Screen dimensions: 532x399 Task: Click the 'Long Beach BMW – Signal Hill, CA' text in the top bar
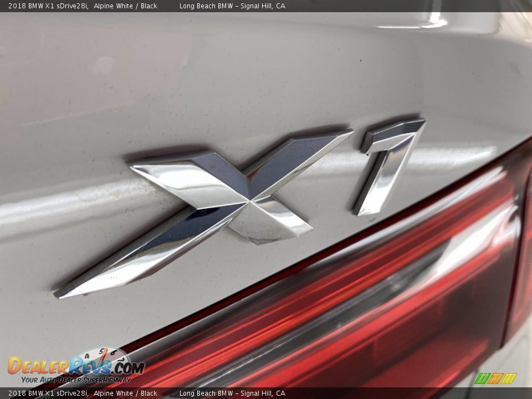pyautogui.click(x=232, y=6)
